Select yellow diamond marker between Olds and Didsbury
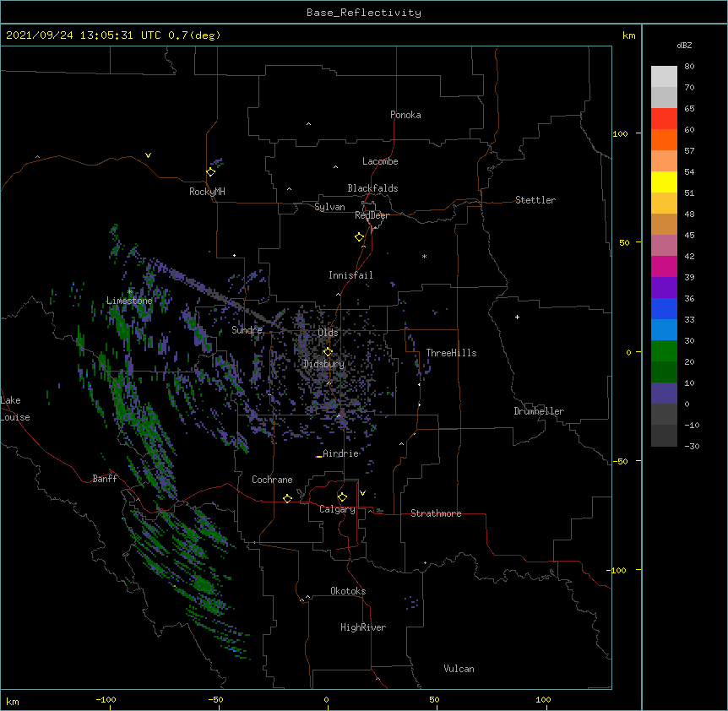728x711 pixels. click(328, 352)
